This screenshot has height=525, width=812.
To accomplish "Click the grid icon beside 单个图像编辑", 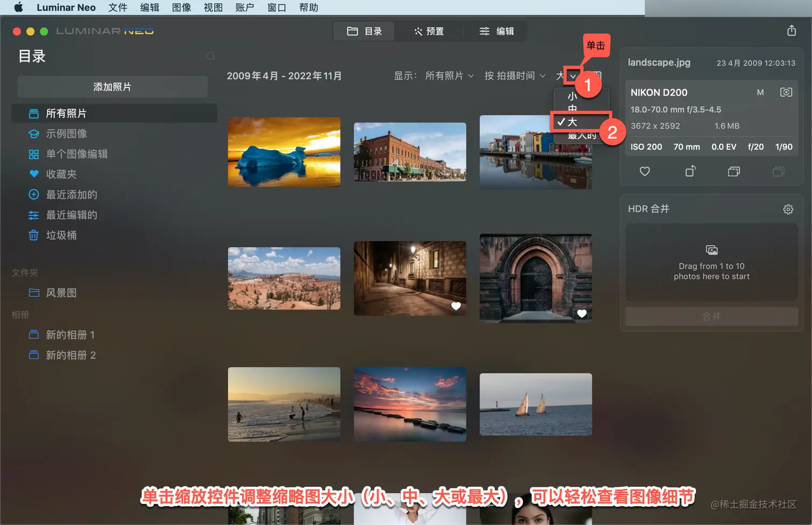I will pyautogui.click(x=34, y=154).
